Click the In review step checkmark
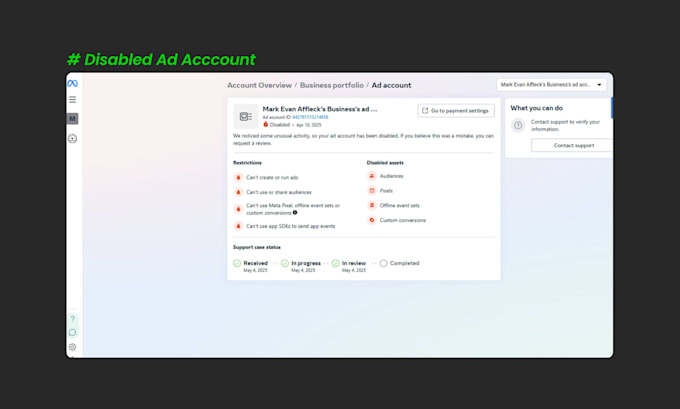Viewport: 680px width, 409px height. tap(335, 263)
